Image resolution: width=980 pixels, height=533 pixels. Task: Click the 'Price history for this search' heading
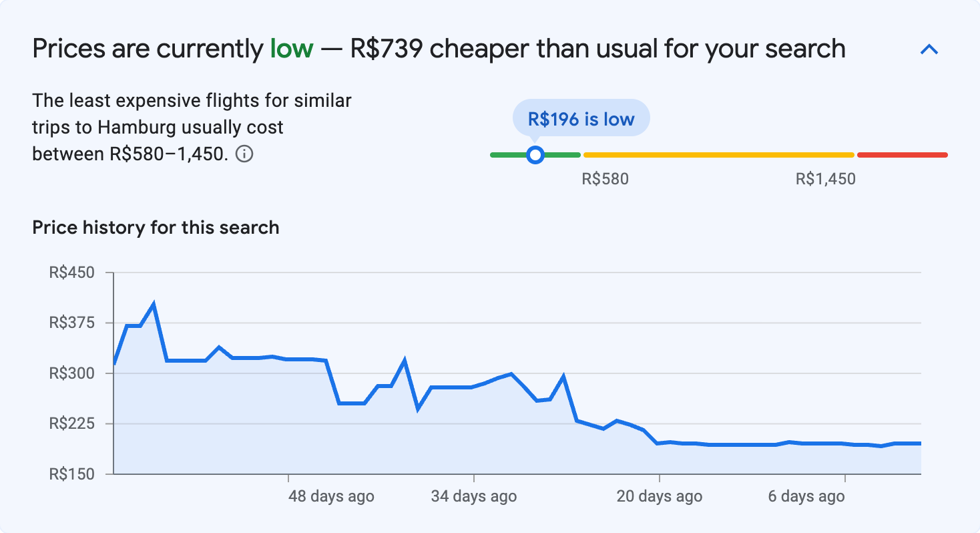(x=155, y=227)
